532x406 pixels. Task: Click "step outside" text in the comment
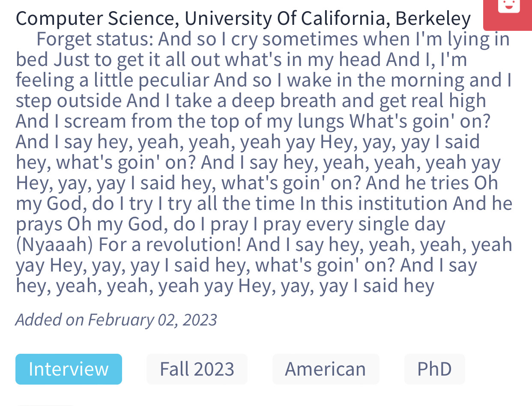pyautogui.click(x=69, y=101)
